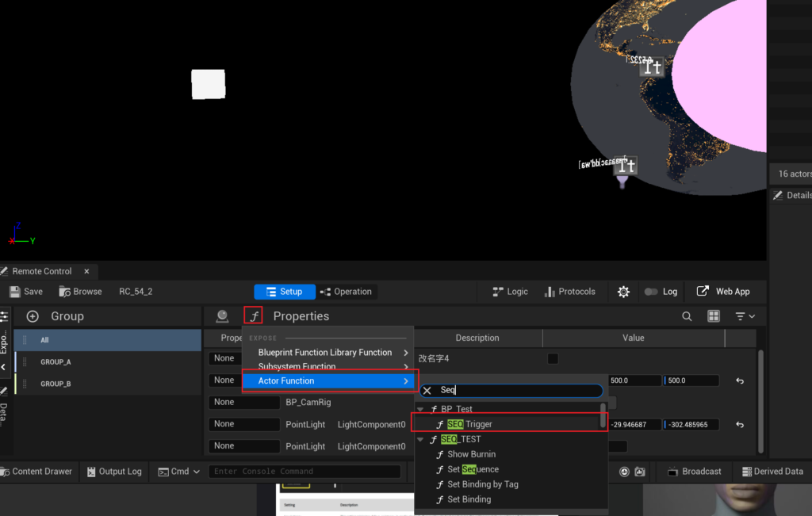Click the Value column header
This screenshot has width=812, height=516.
click(634, 338)
